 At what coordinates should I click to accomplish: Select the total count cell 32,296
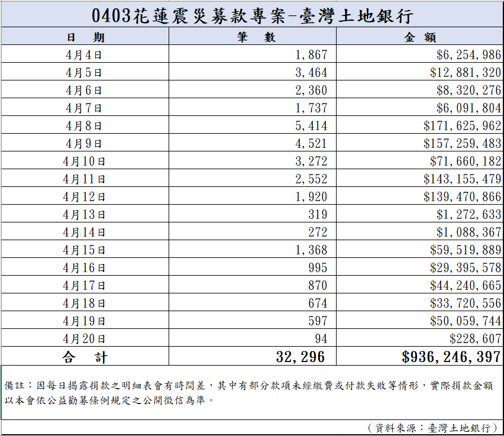[x=253, y=356]
